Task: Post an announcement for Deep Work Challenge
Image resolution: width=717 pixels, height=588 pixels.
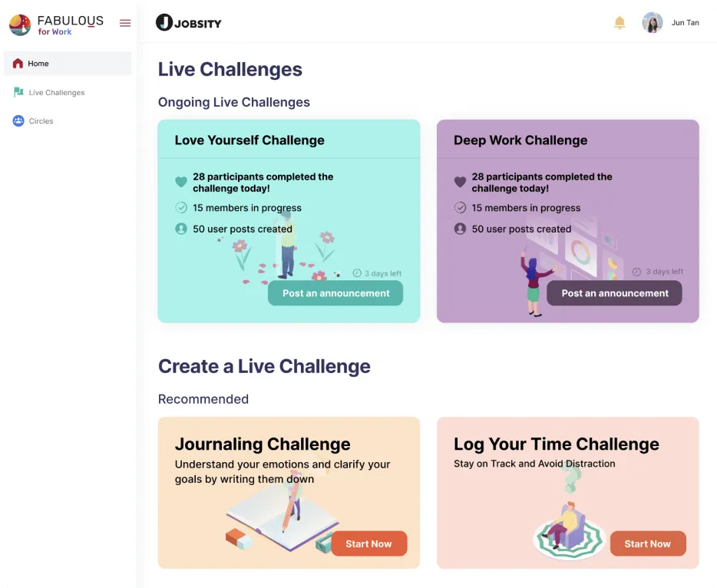Action: pos(615,293)
